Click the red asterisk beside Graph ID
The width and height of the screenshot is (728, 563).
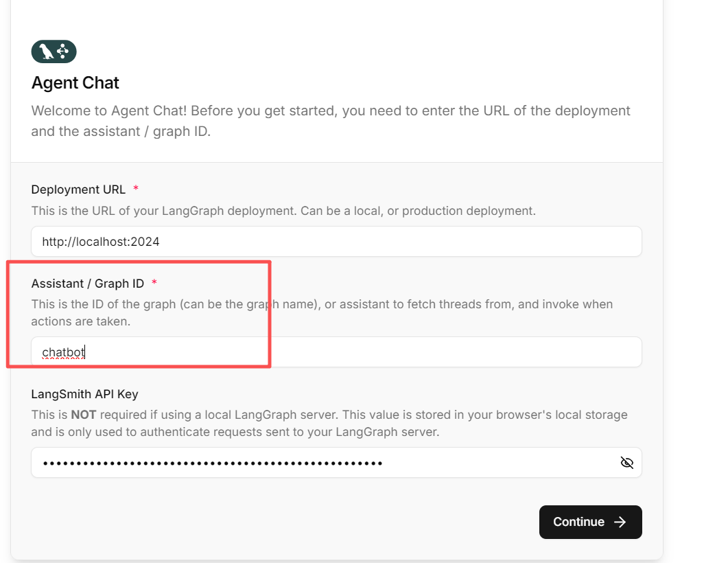(154, 283)
